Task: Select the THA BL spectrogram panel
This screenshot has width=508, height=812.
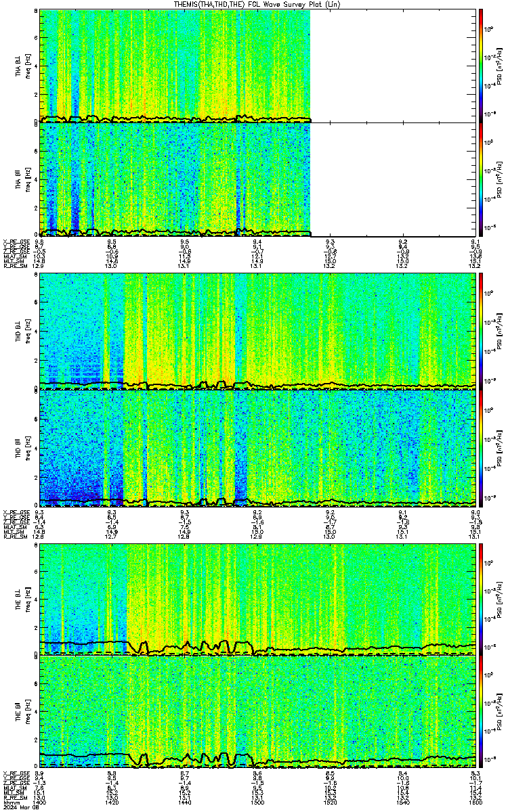Action: (257, 65)
